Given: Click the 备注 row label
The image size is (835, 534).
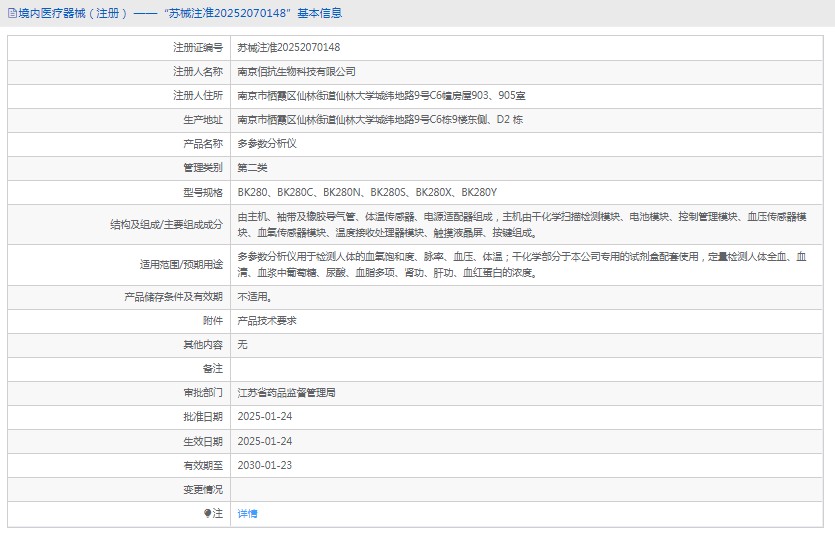Looking at the screenshot, I should click(x=212, y=368).
